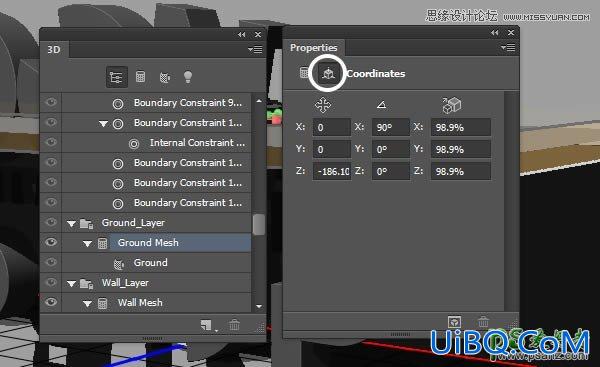600x367 pixels.
Task: Click the Wall Mesh mesh icon
Action: [x=102, y=303]
